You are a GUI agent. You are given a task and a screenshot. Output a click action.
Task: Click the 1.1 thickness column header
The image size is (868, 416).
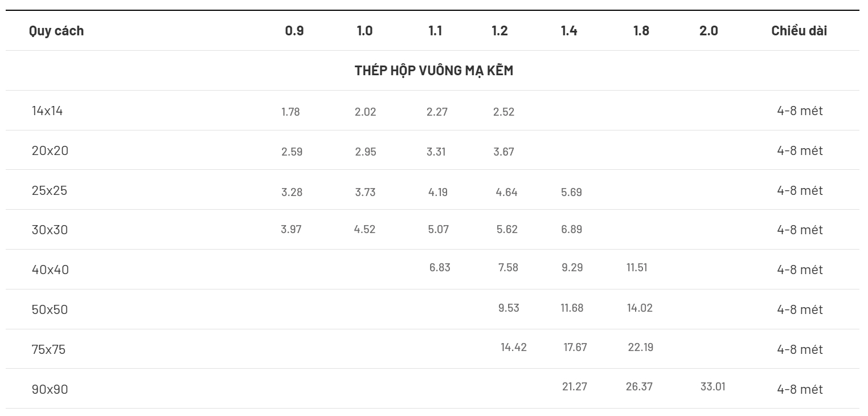[435, 31]
